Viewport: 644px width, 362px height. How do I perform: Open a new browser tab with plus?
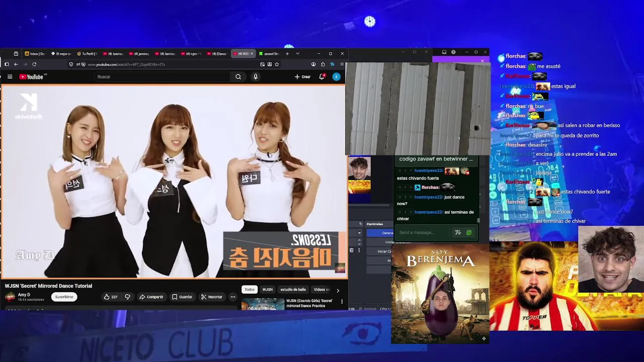point(287,53)
